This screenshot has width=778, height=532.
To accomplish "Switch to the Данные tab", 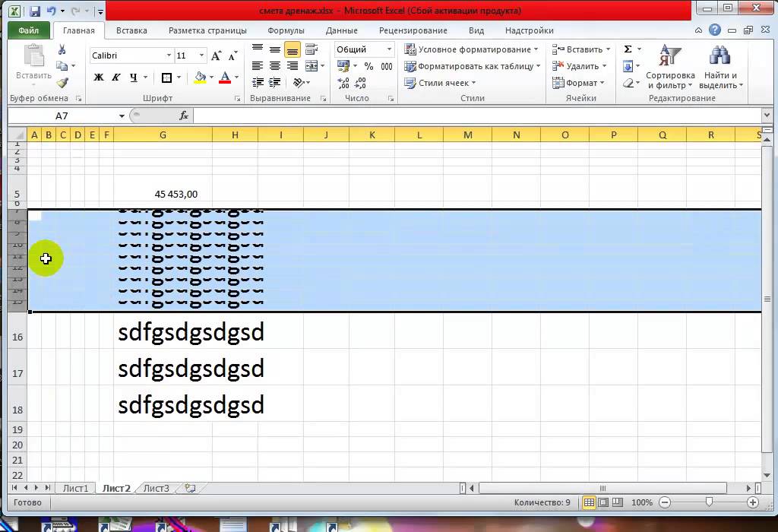I will click(341, 30).
